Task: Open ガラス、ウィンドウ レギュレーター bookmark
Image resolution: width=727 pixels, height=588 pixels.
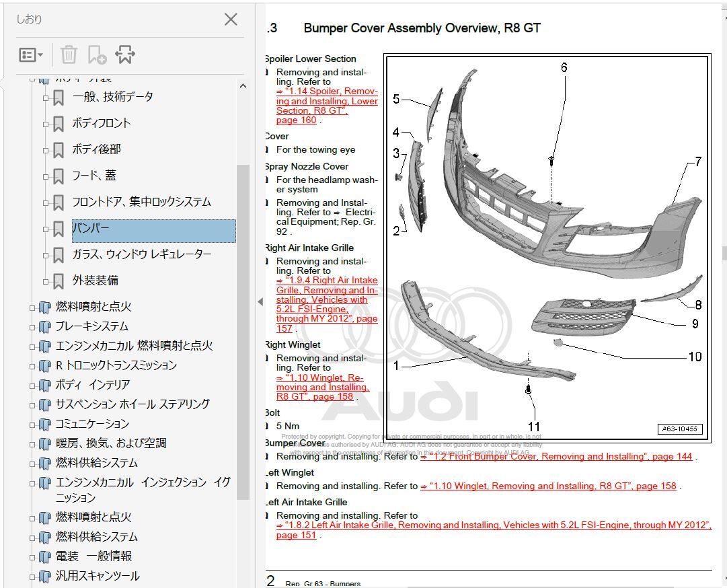Action: click(142, 254)
